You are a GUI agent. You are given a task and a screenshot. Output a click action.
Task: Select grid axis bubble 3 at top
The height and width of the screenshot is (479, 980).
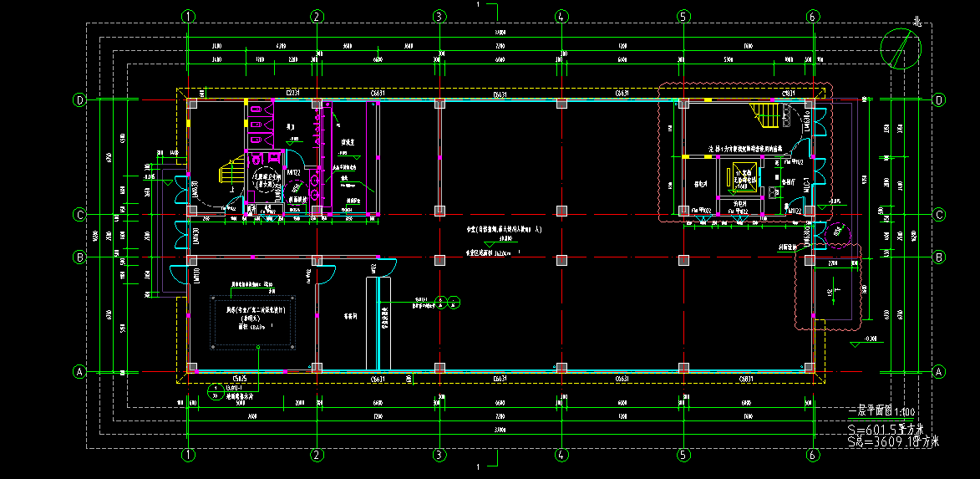[439, 16]
